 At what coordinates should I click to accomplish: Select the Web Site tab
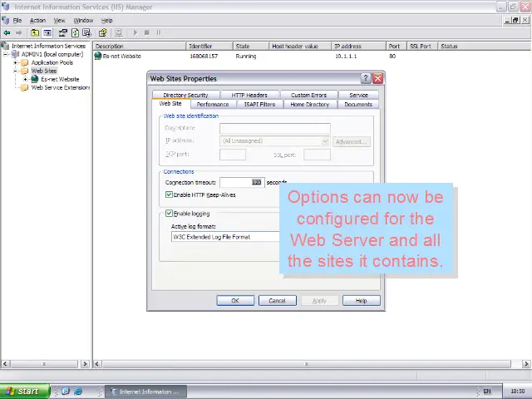click(170, 103)
